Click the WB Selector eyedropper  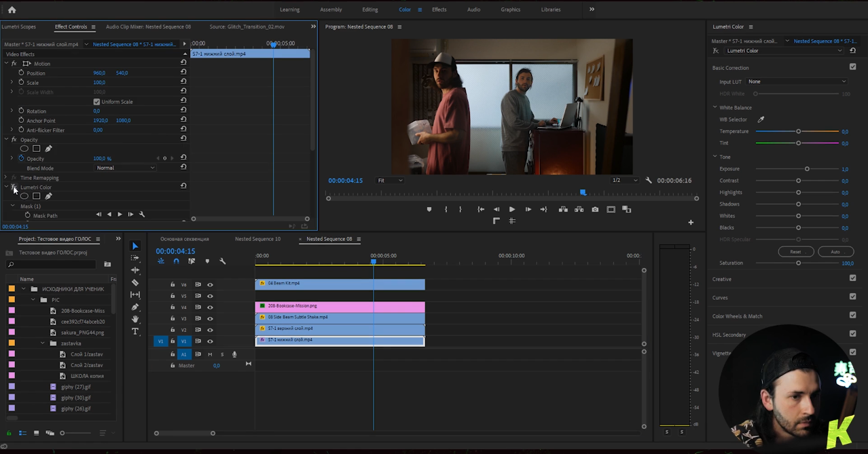click(x=761, y=119)
